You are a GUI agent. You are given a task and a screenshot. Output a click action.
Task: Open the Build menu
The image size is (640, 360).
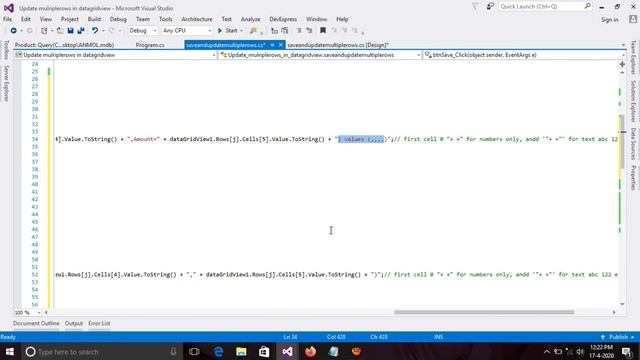[x=94, y=19]
